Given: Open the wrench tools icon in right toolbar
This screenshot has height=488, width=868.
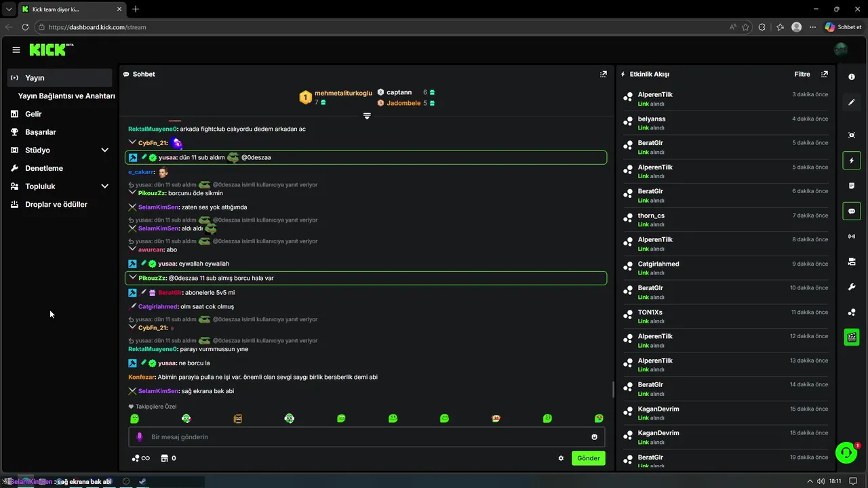Looking at the screenshot, I should click(x=852, y=287).
